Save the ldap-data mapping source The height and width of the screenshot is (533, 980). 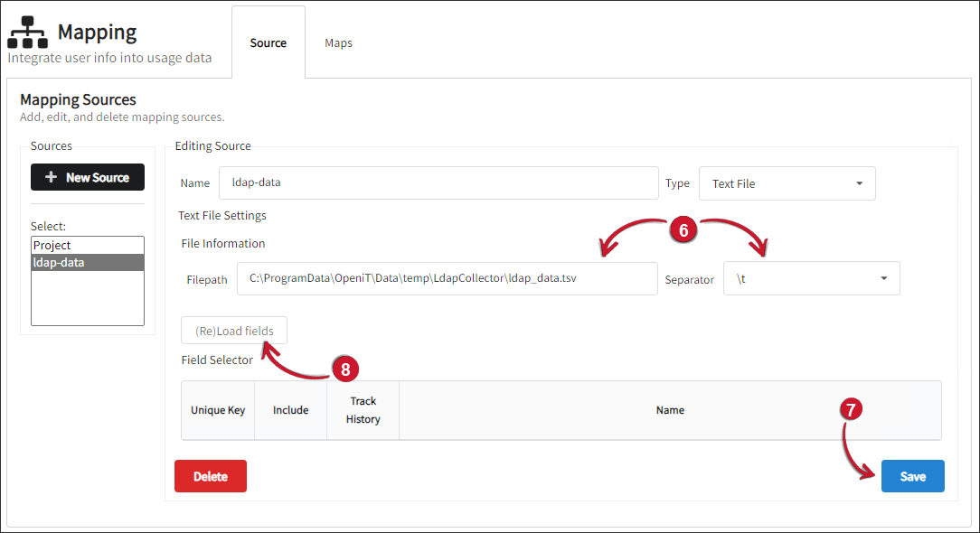pyautogui.click(x=912, y=476)
